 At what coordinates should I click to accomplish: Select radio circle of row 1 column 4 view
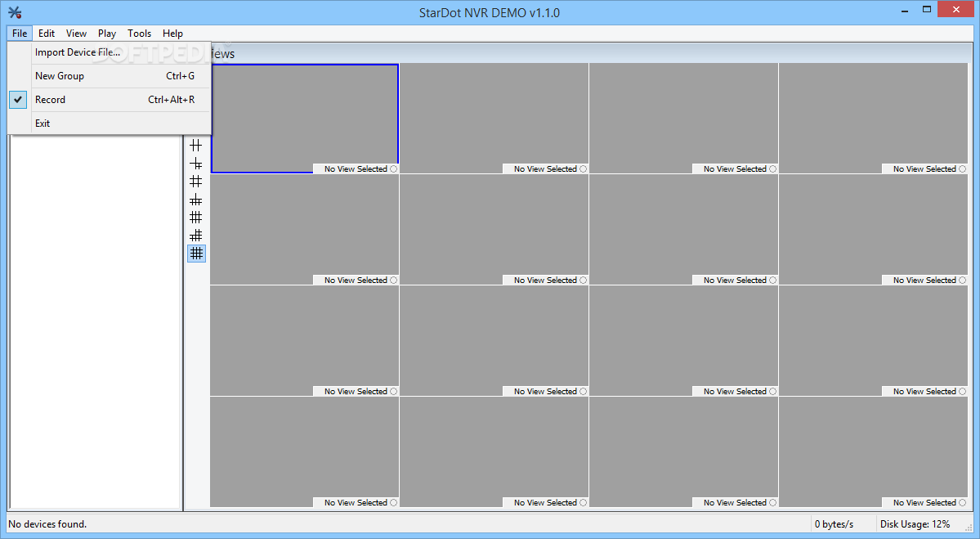963,168
